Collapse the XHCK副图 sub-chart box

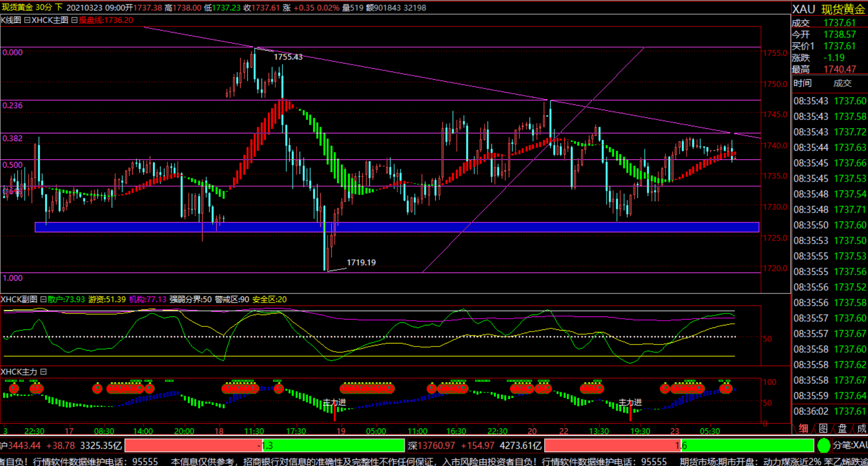coord(43,299)
